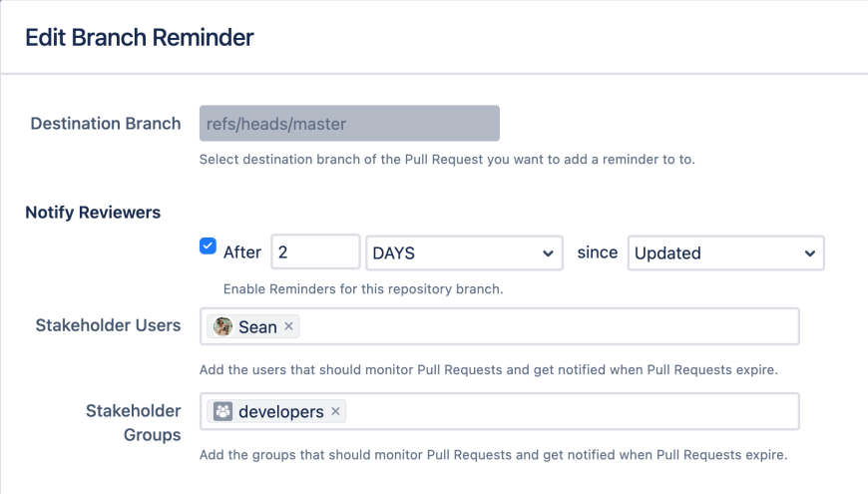Click the chevron arrow on Updated dropdown
Screen dimensions: 868x494
(809, 253)
